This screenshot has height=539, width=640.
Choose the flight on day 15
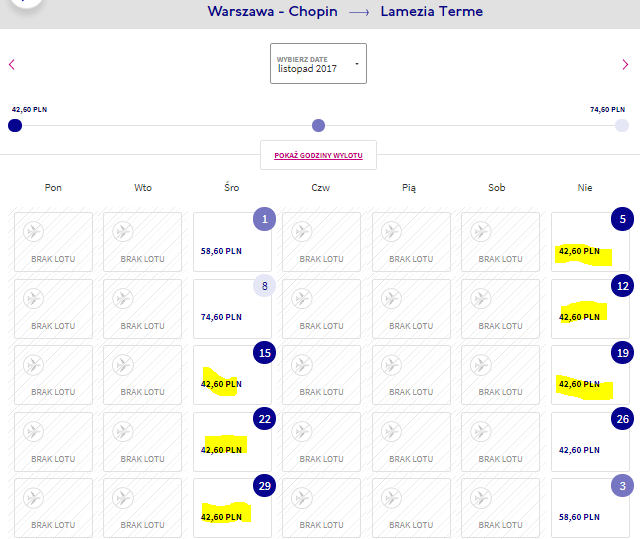click(x=232, y=375)
